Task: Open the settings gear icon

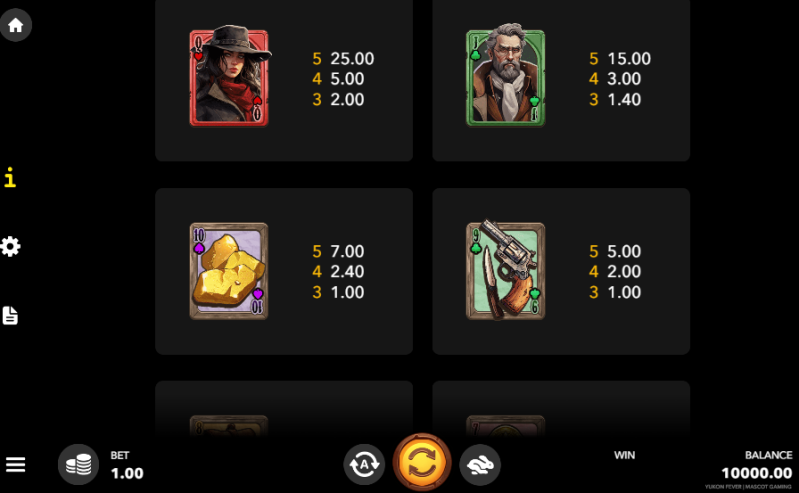Action: (x=10, y=247)
